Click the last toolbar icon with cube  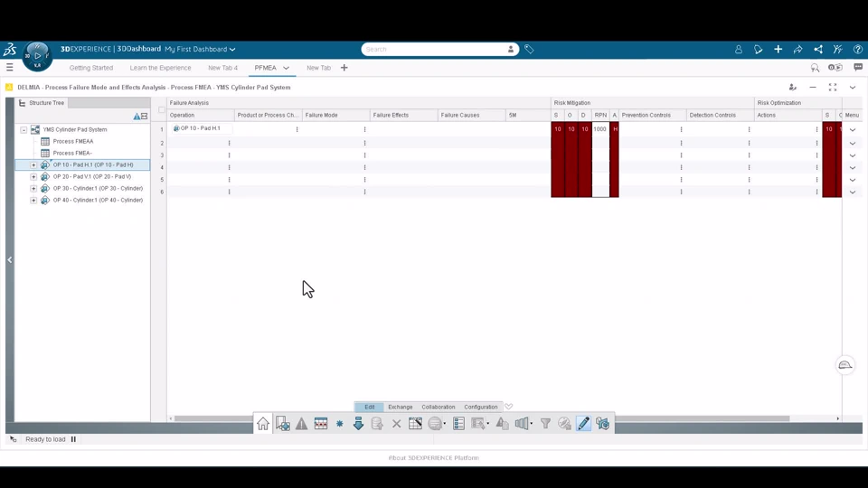point(603,424)
